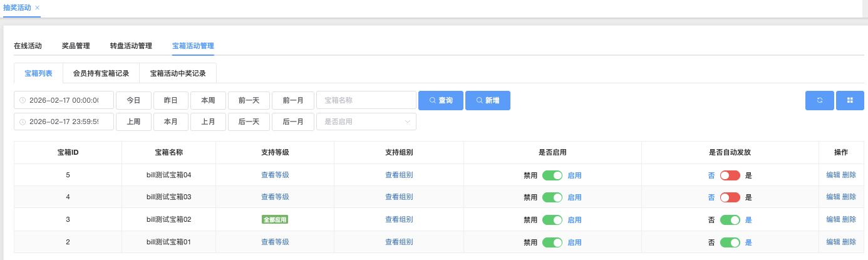Click the 查询 search button

point(440,100)
